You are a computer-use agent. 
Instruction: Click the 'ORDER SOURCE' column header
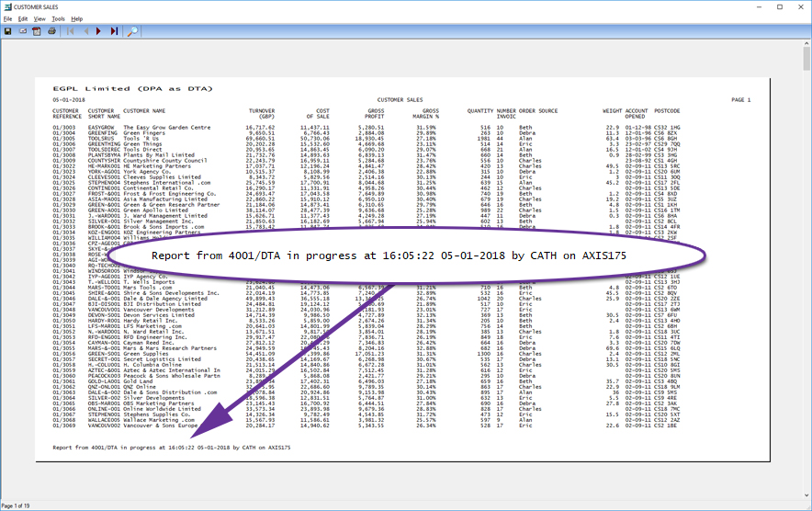tap(538, 111)
